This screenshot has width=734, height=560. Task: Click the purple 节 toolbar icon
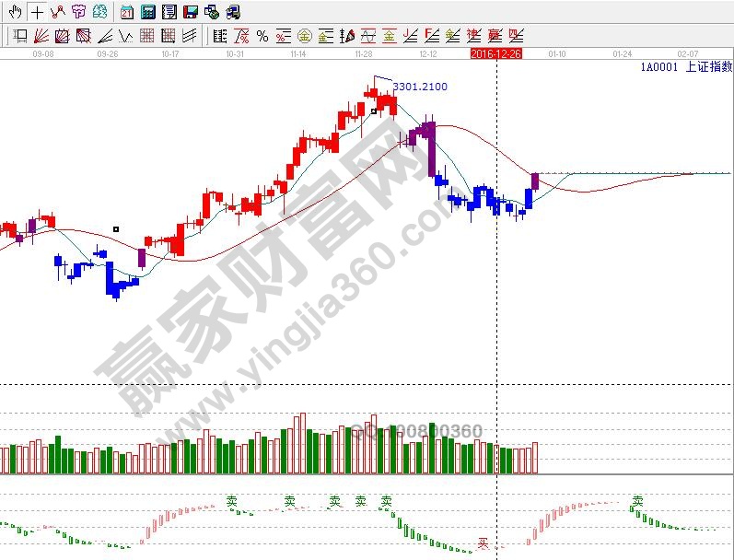coord(78,12)
